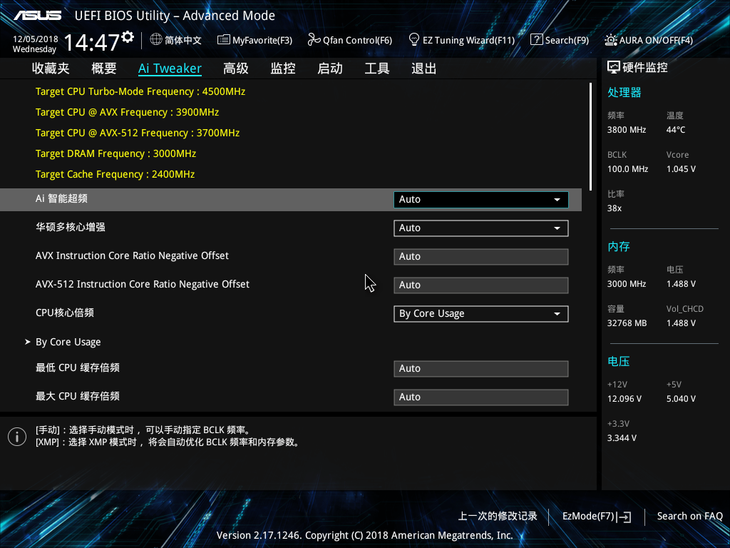Click 电压 section heading
This screenshot has width=730, height=548.
[x=618, y=361]
